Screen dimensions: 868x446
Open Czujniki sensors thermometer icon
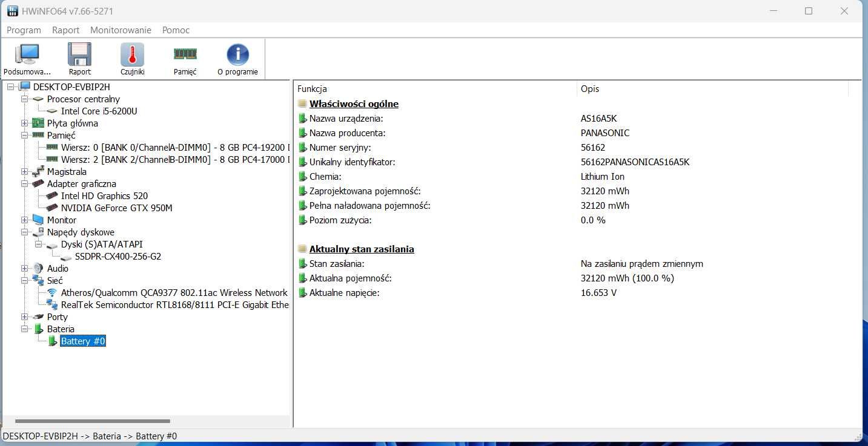(x=132, y=54)
